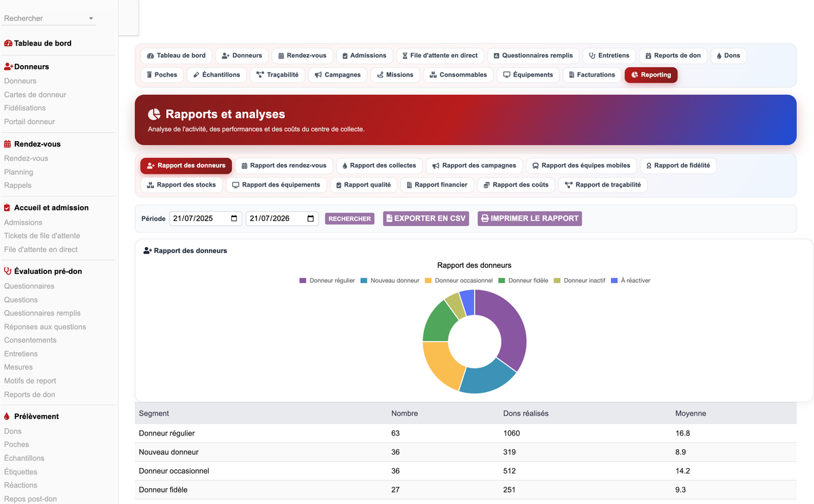Screen dimensions: 814x504
Task: Open Équipements top navigation tab
Action: [528, 75]
